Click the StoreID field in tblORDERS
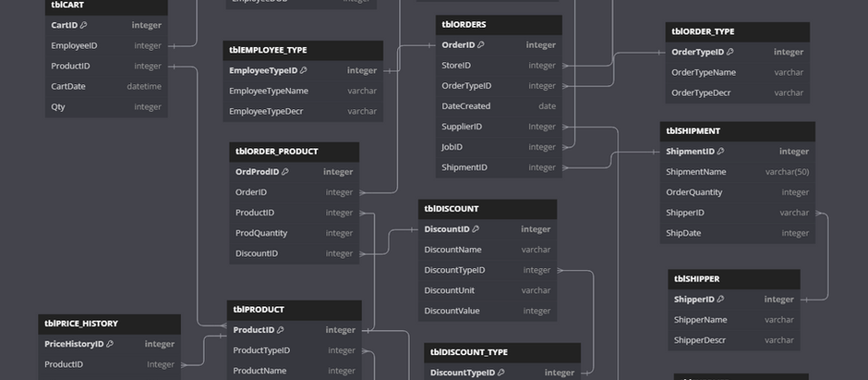Image resolution: width=868 pixels, height=380 pixels. click(x=499, y=66)
